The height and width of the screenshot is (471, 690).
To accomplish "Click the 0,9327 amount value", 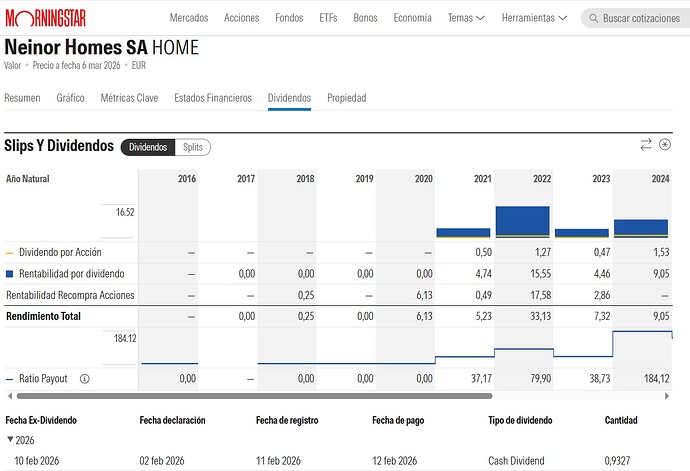I will tap(617, 461).
